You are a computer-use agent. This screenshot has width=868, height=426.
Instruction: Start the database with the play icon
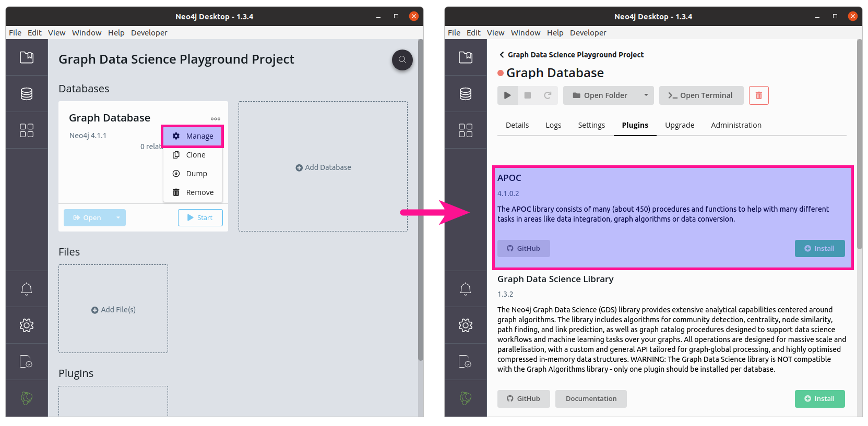click(x=507, y=95)
